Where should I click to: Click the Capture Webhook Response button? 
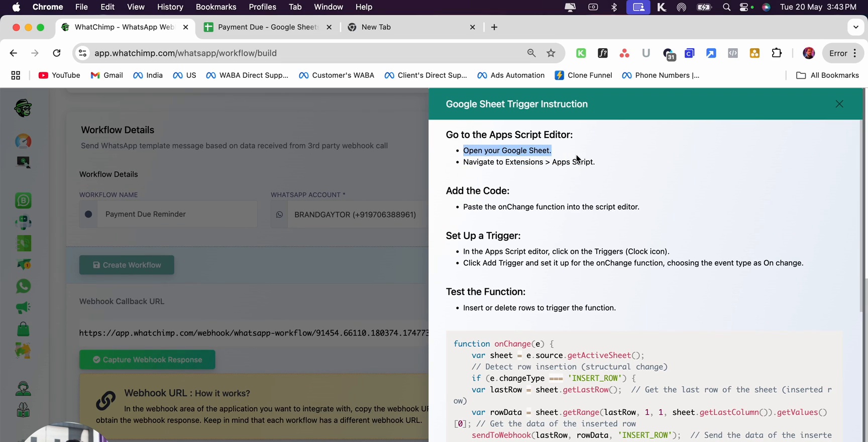tap(147, 360)
